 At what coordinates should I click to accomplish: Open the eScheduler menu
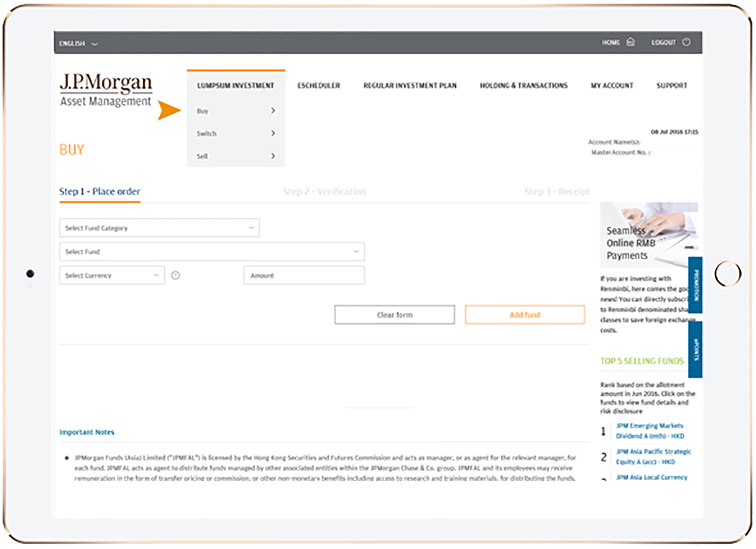click(318, 86)
